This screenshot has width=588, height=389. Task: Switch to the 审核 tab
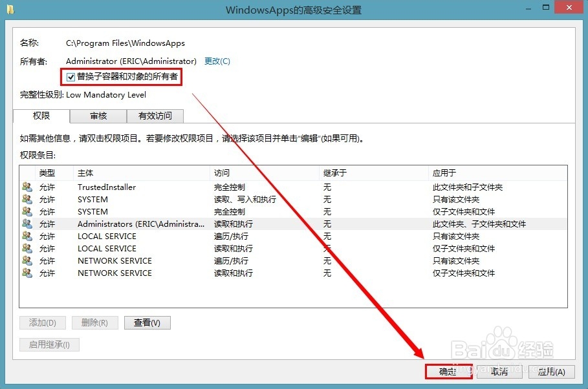98,116
